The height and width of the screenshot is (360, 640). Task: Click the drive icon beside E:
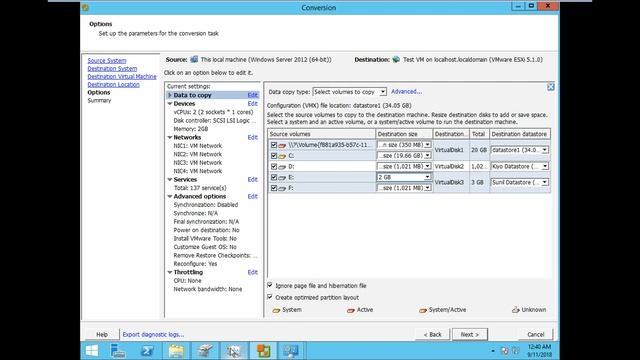tap(282, 178)
